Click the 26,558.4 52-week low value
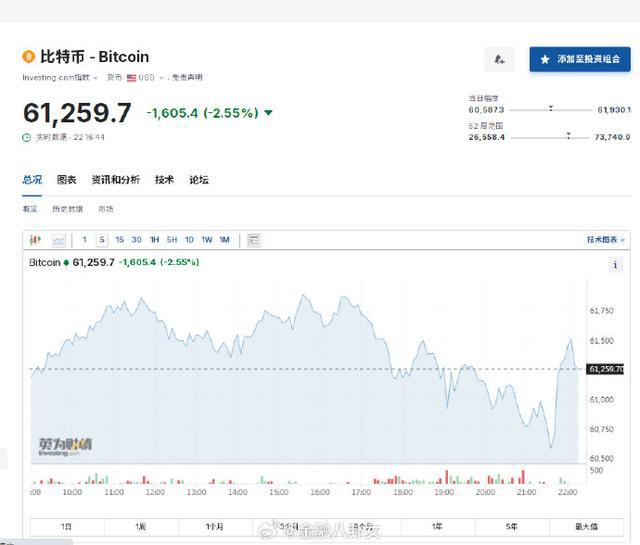 point(487,137)
